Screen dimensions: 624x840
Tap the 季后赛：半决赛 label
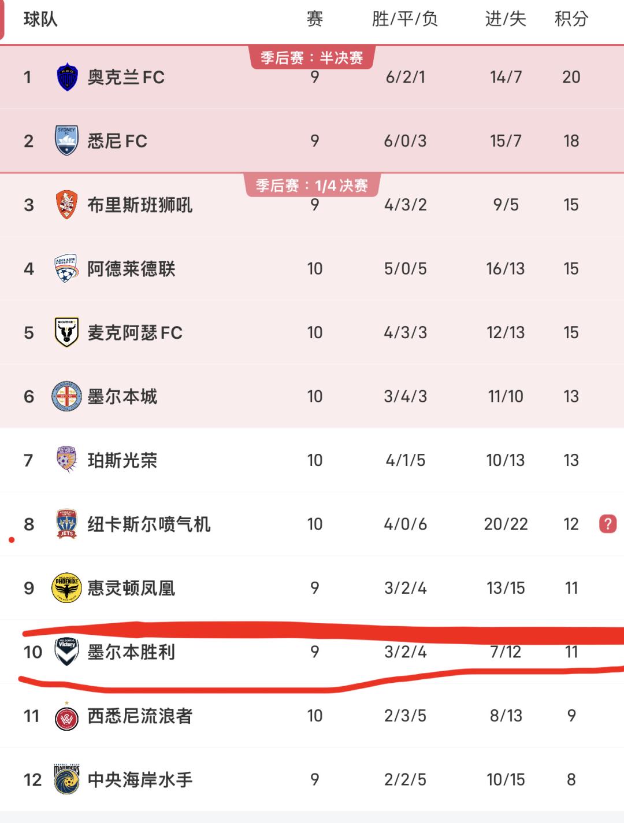click(x=312, y=58)
